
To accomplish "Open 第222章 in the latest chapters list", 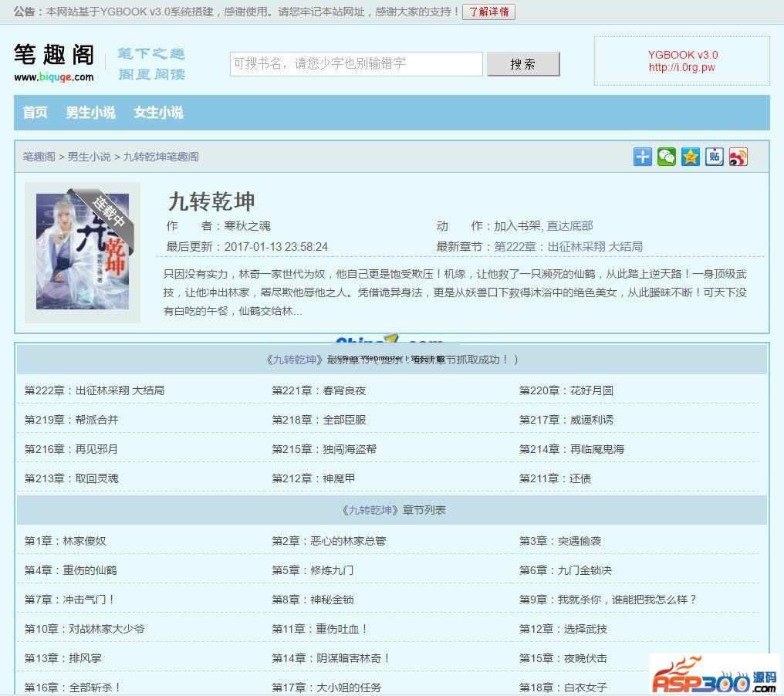I will point(94,390).
